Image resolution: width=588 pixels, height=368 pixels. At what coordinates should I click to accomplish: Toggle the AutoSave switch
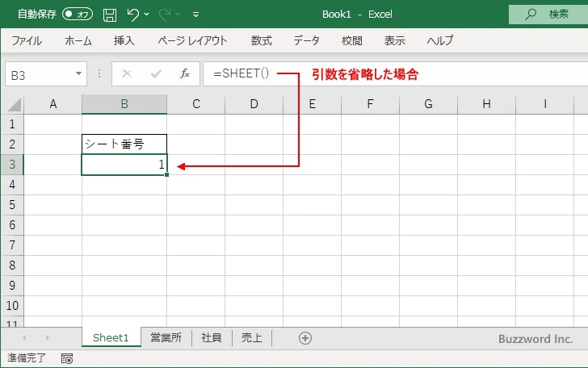click(78, 15)
